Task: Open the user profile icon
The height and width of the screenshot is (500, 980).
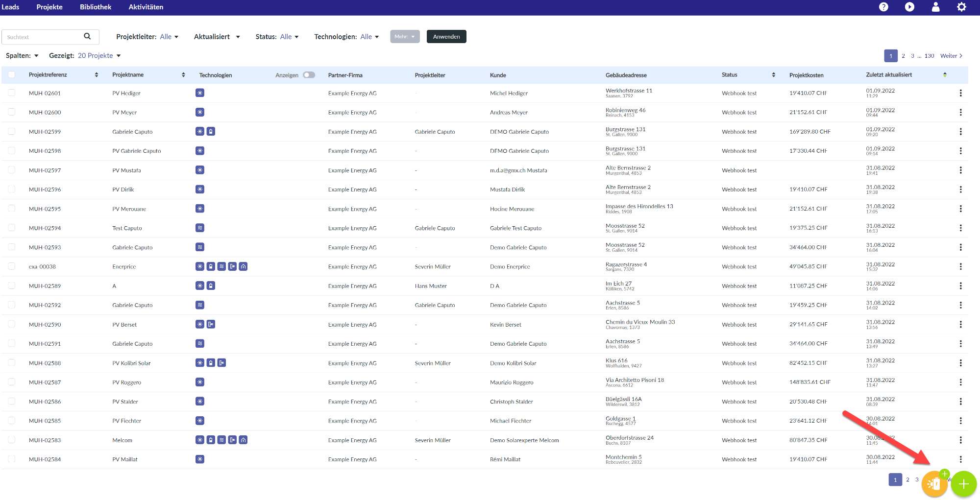Action: (935, 7)
